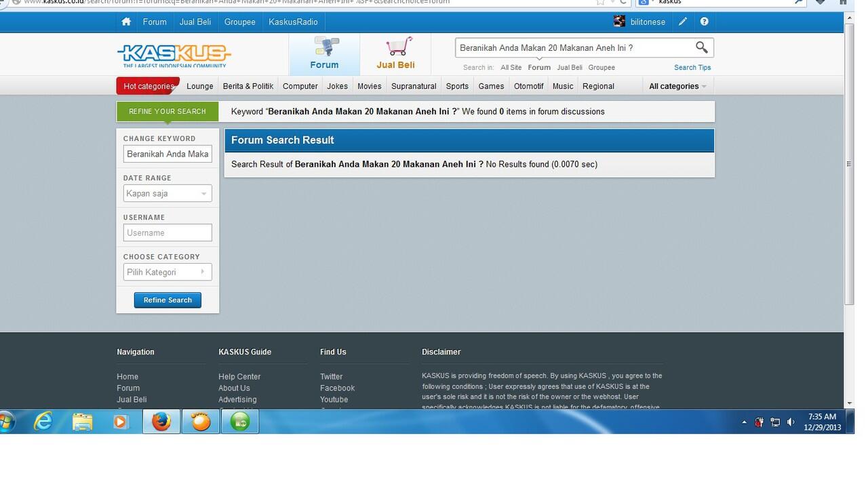Open footer Advertising link
The image size is (868, 488).
(237, 400)
